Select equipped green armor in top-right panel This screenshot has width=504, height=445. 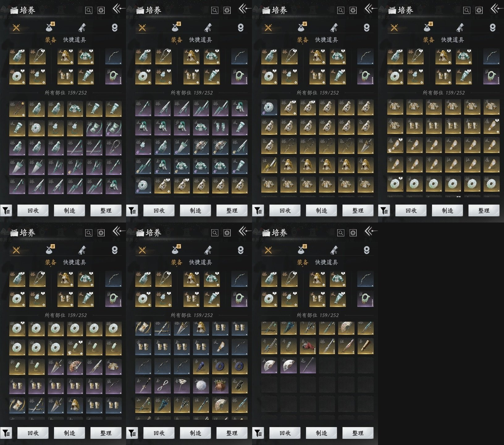pyautogui.click(x=464, y=57)
